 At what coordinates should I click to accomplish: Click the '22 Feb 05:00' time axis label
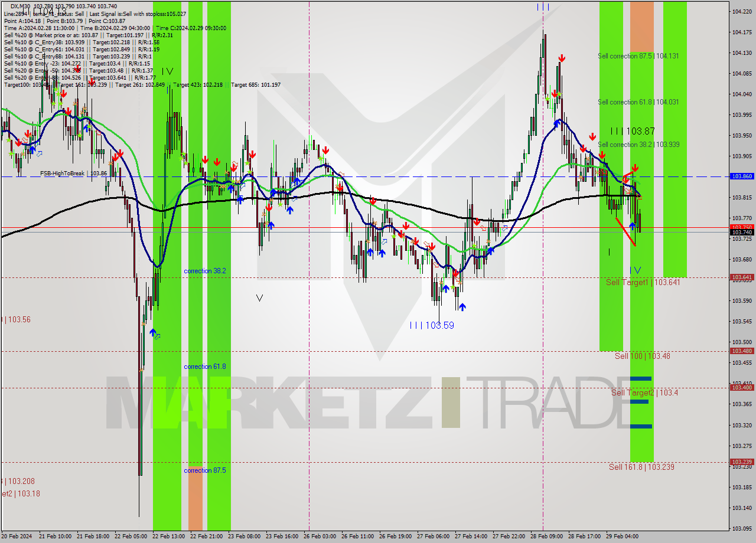coord(131,537)
